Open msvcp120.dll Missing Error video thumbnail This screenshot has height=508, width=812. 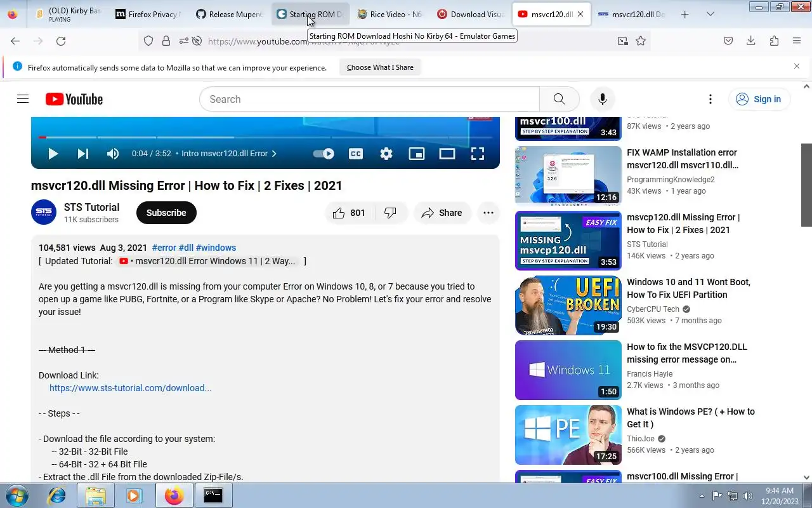pyautogui.click(x=568, y=241)
